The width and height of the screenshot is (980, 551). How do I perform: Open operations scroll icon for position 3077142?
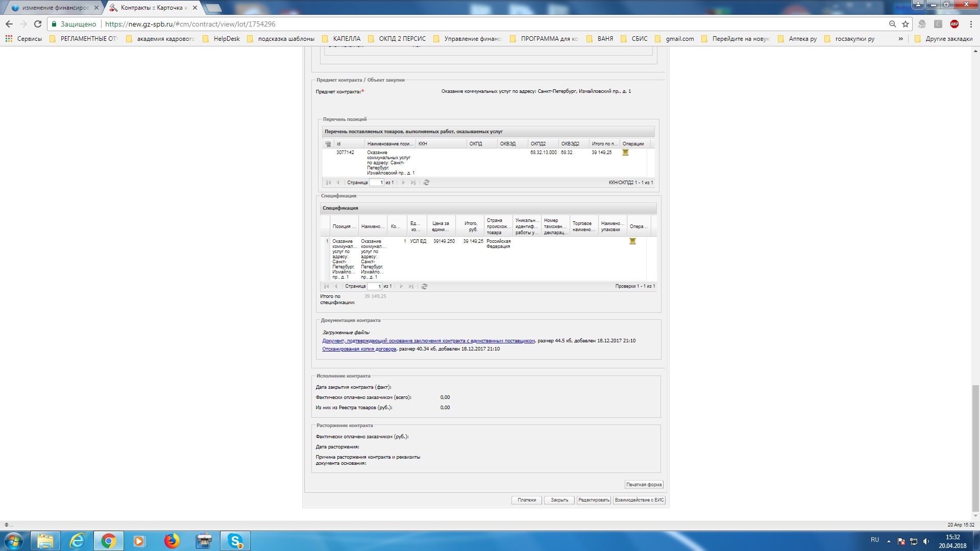tap(625, 153)
